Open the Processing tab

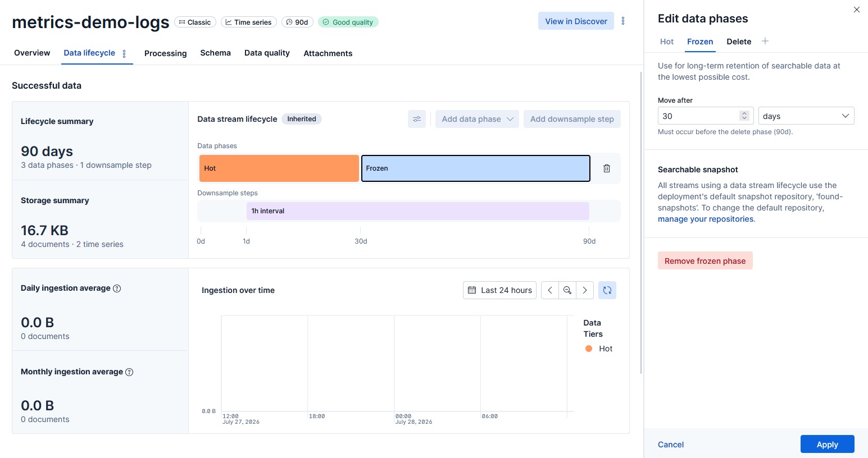165,53
